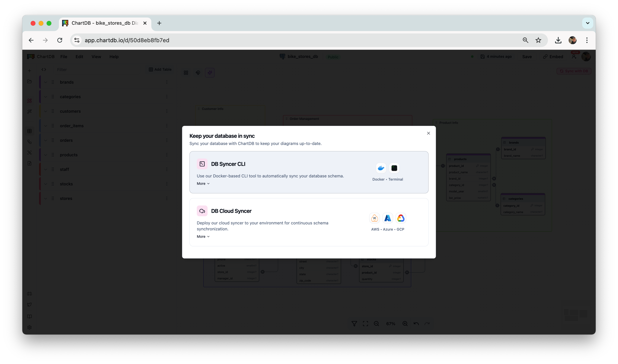Click the zoom in magnifier icon
The image size is (618, 364).
tap(405, 324)
